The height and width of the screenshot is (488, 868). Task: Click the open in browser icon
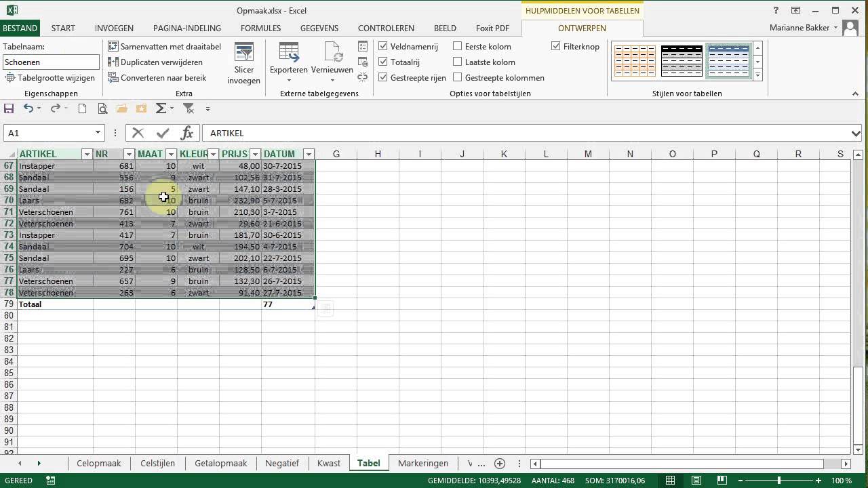coord(363,62)
